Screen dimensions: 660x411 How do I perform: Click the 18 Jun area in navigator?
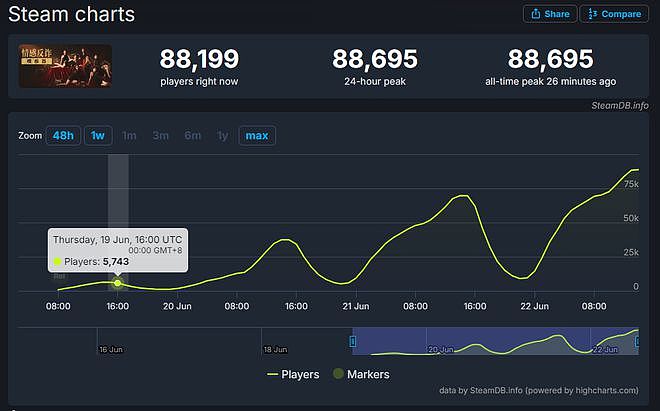pos(275,349)
